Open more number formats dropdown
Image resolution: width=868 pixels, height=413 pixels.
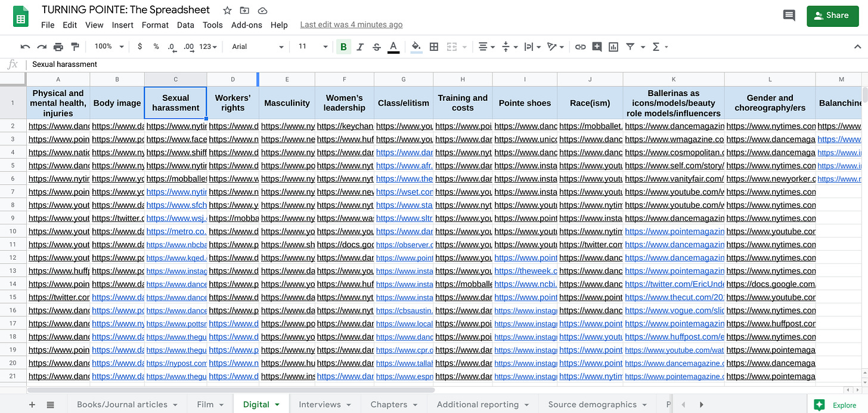pos(209,47)
